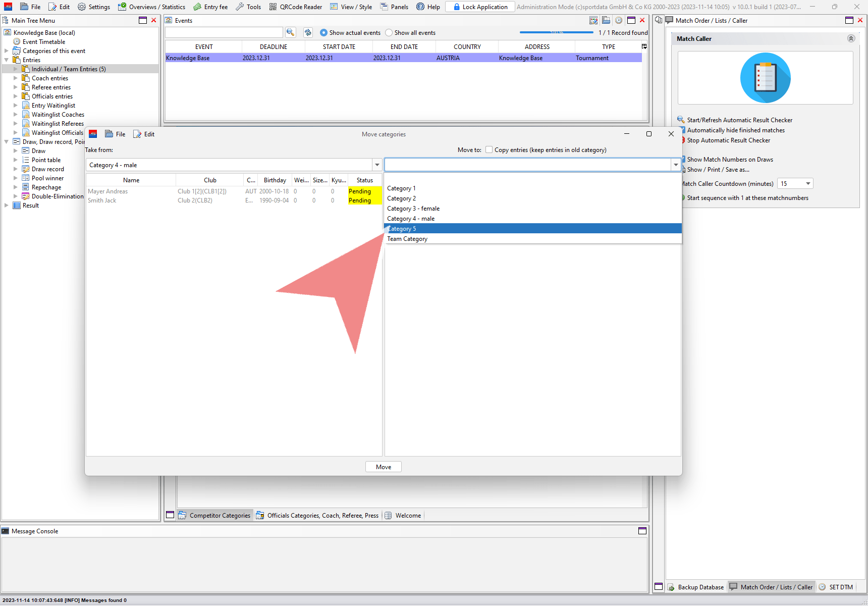868x606 pixels.
Task: Choose Team Category from the list
Action: coord(407,239)
